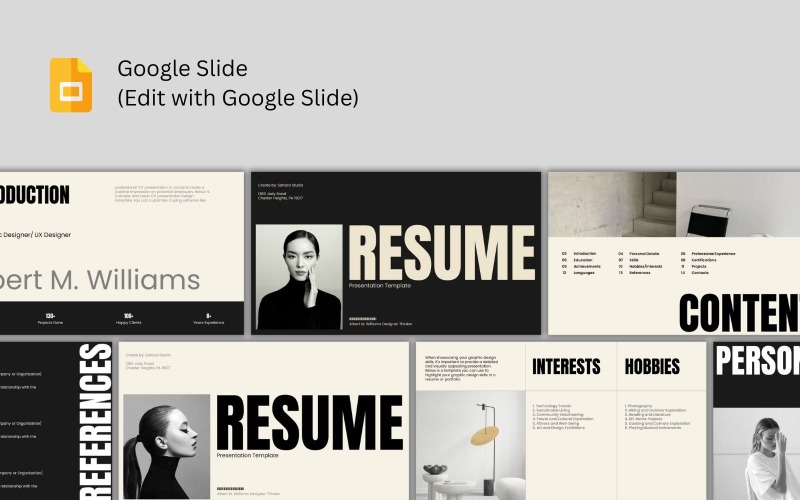The width and height of the screenshot is (800, 500).
Task: Click the 'Albert M. Williams' name text
Action: click(100, 279)
